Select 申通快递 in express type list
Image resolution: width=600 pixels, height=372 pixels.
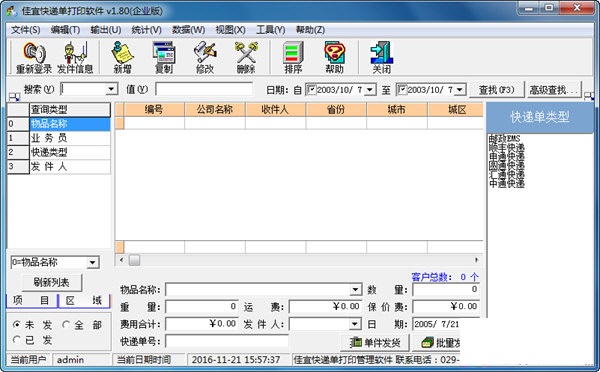click(x=507, y=156)
